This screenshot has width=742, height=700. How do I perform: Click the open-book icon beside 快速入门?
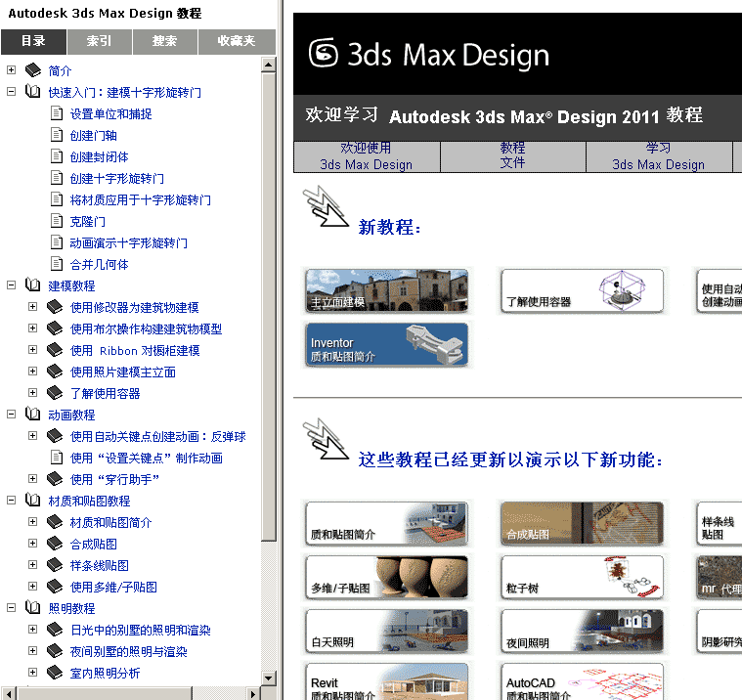pos(33,91)
